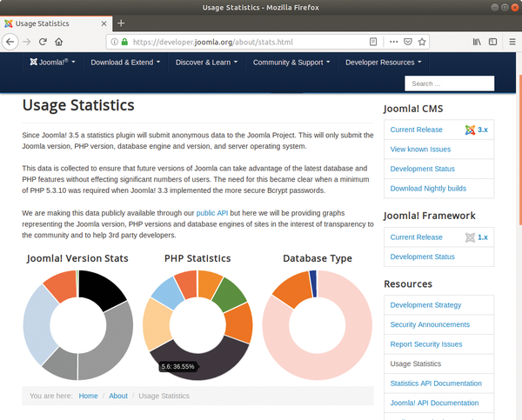This screenshot has height=420, width=522.
Task: Click peach segment of PHP Statistics chart
Action: coord(157,324)
